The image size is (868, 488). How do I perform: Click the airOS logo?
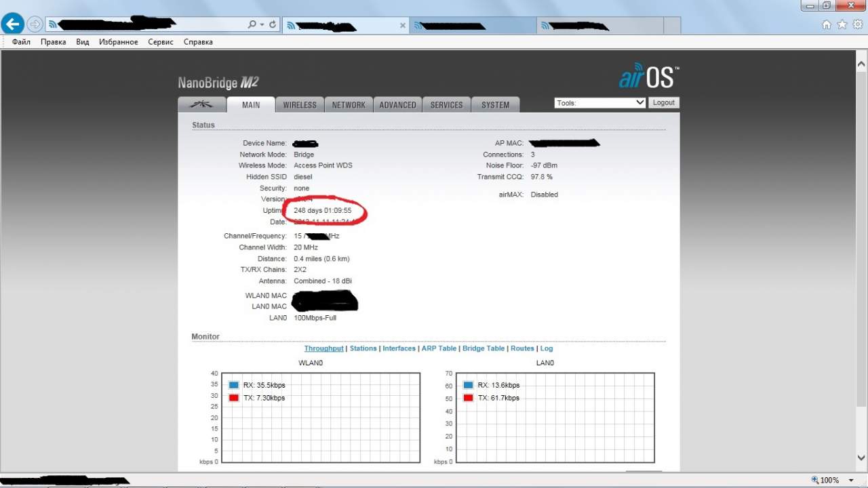[x=648, y=77]
